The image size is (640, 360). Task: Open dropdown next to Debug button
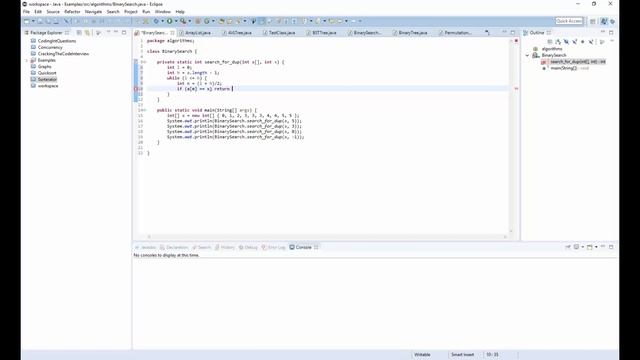pyautogui.click(x=162, y=21)
